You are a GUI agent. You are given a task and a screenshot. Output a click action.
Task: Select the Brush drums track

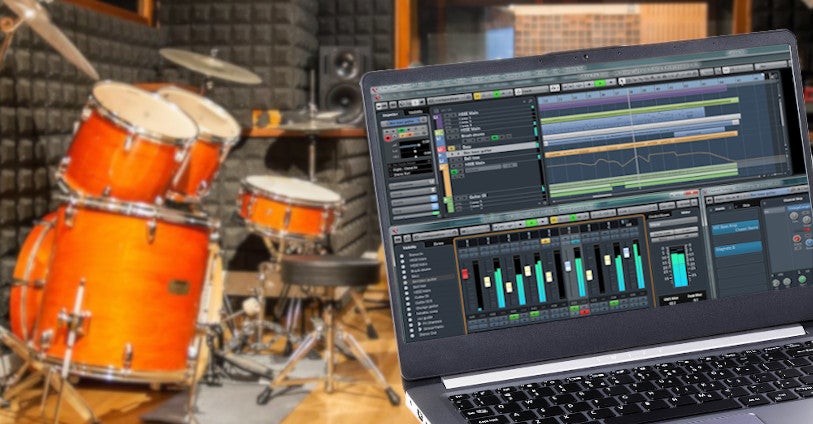[473, 135]
